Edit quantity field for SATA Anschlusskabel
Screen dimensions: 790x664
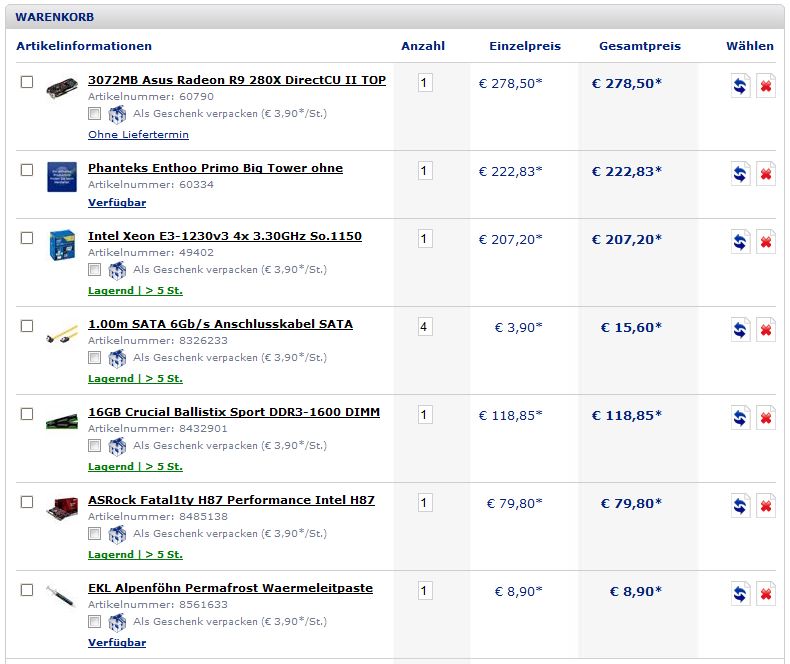point(425,327)
